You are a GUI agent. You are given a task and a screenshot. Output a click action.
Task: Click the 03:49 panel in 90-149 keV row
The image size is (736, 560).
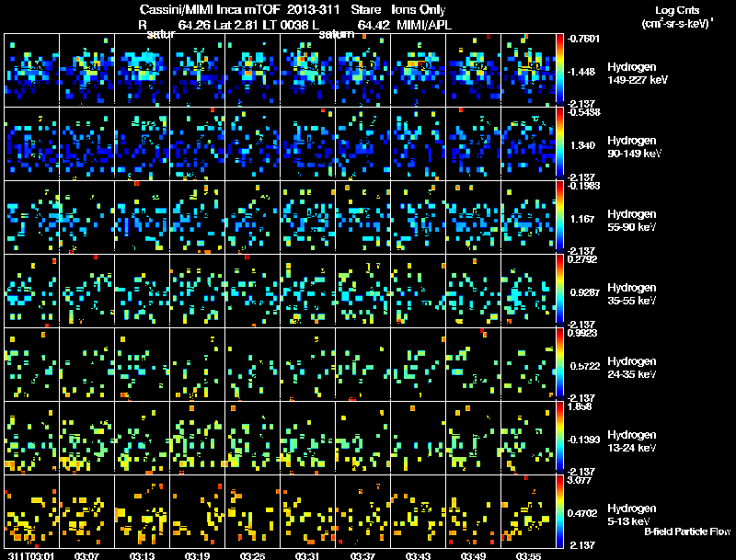pos(473,143)
